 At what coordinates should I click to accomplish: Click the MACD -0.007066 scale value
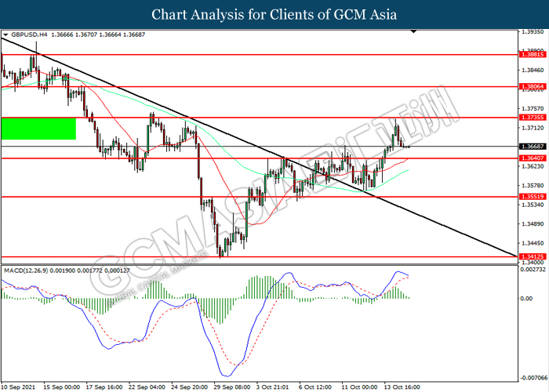533,378
